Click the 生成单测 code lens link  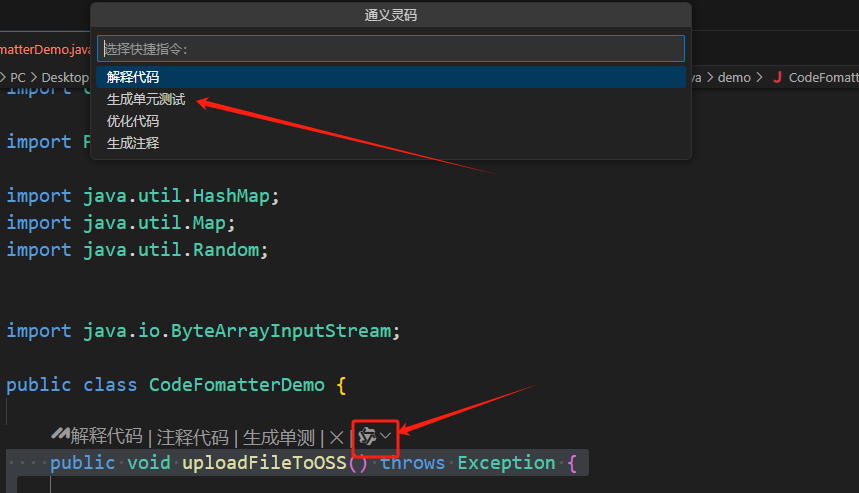279,437
